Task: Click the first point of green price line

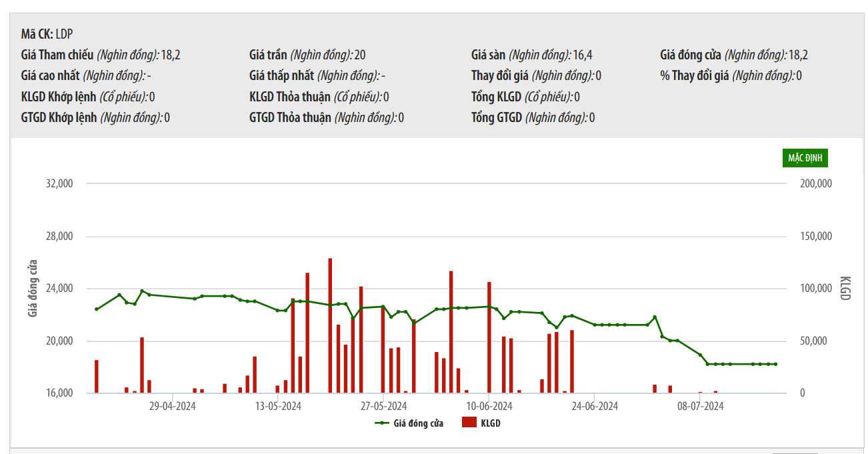Action: pyautogui.click(x=97, y=309)
